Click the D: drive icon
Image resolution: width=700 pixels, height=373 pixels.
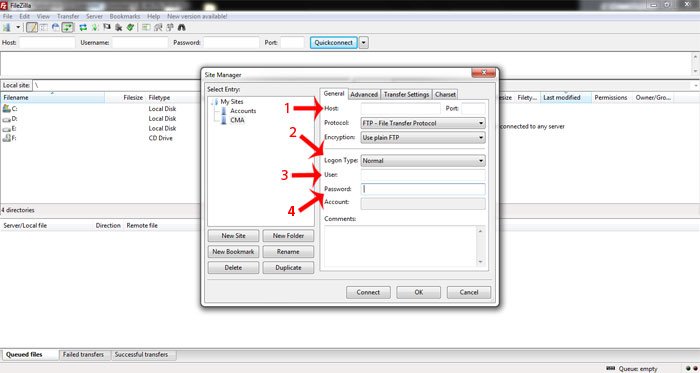(x=6, y=119)
